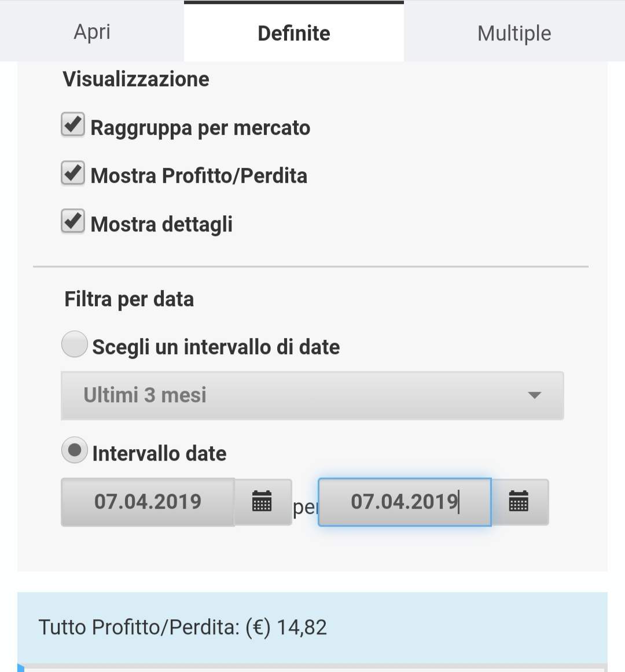Focus the end date input field
This screenshot has width=625, height=672.
404,501
